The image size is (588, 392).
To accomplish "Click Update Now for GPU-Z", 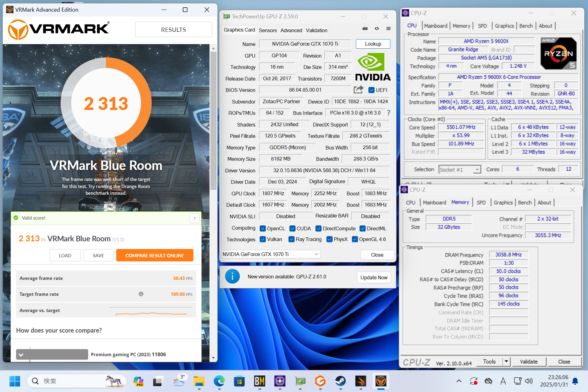I will point(374,277).
